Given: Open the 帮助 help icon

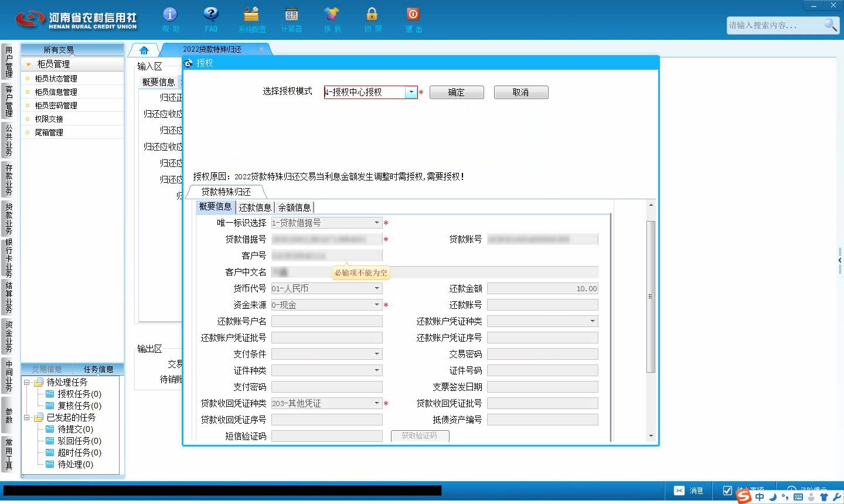Looking at the screenshot, I should pos(170,19).
